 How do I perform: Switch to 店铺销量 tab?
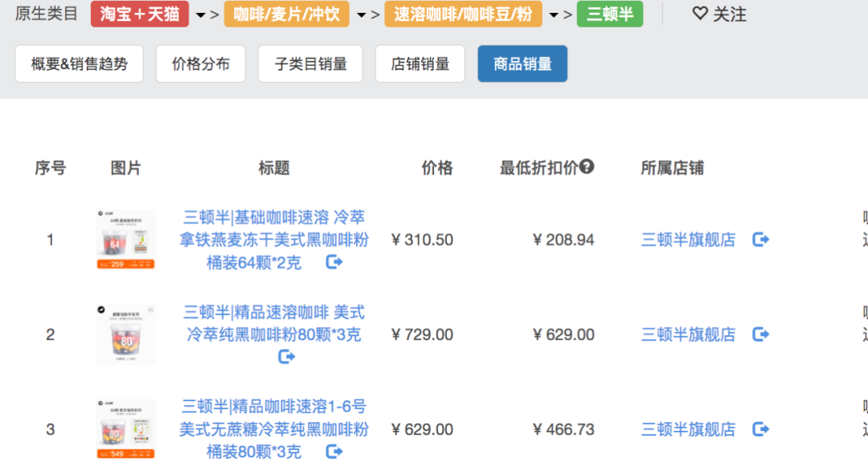[420, 63]
